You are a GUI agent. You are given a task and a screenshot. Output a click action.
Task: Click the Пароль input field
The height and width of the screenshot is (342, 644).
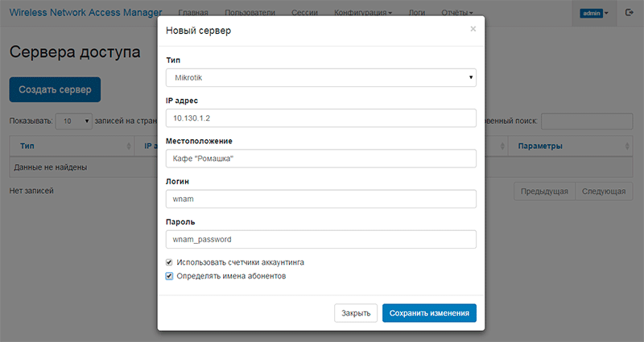(x=320, y=239)
